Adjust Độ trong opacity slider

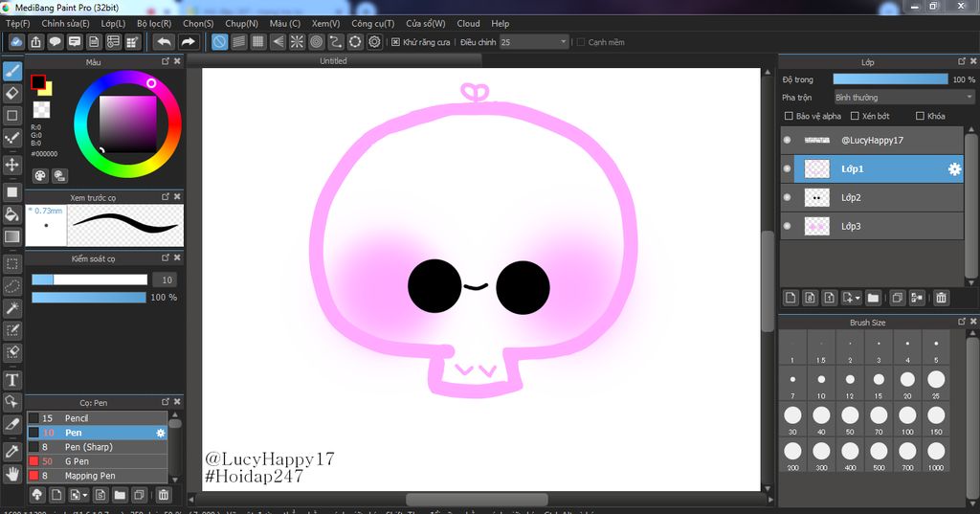click(x=890, y=78)
